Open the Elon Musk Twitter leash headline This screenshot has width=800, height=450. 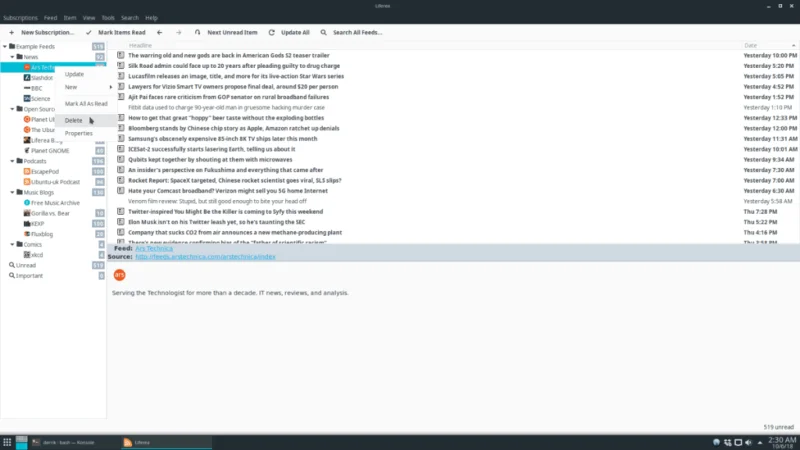[217, 222]
